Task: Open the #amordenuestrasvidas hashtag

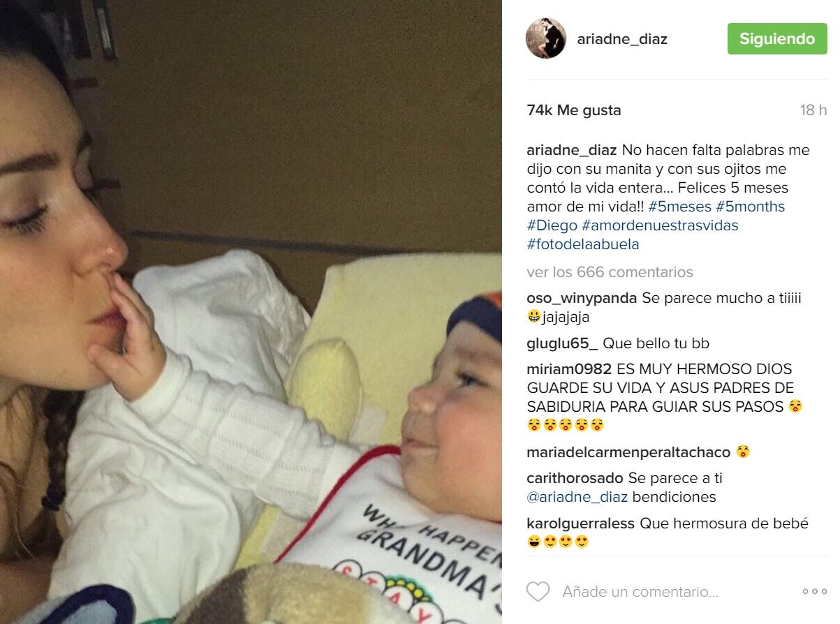Action: pyautogui.click(x=660, y=225)
